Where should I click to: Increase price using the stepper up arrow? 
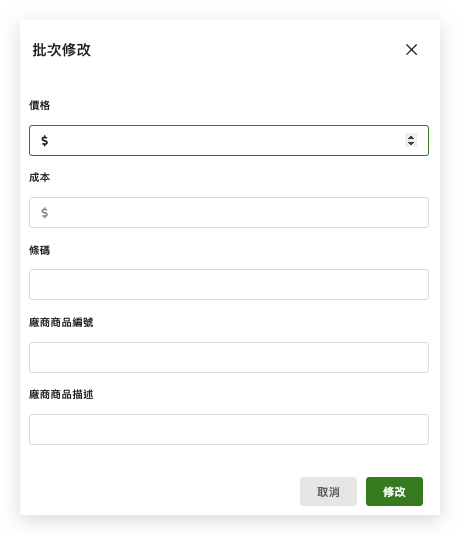coord(411,137)
